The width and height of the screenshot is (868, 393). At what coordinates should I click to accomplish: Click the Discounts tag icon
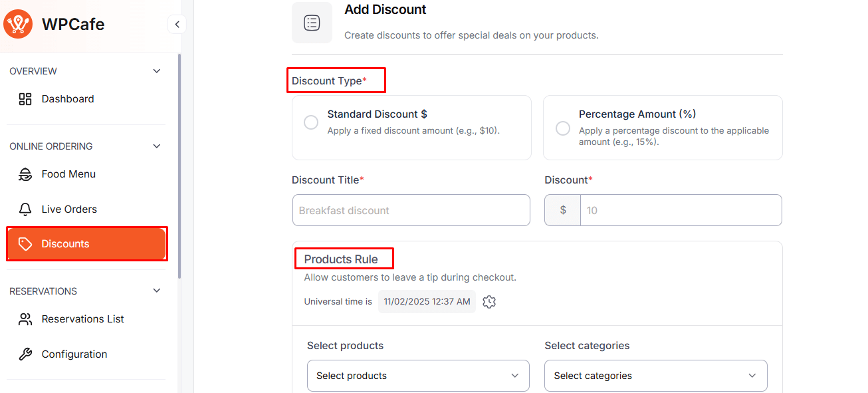[x=25, y=244]
